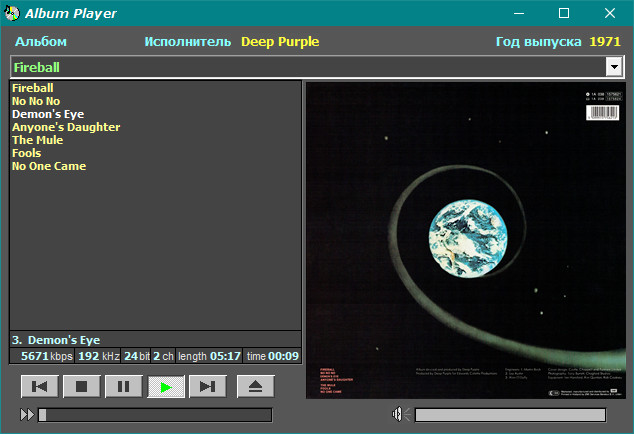Screen dimensions: 634x434
Task: Mute sound via the speaker icon
Action: pos(401,414)
